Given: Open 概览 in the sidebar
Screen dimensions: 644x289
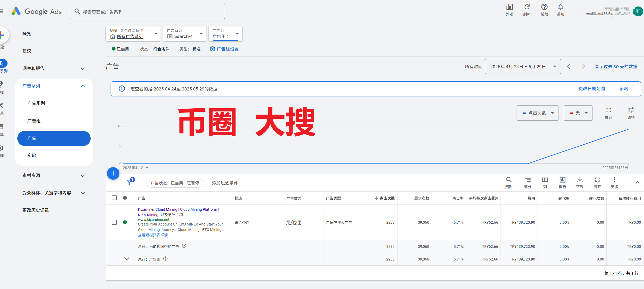Looking at the screenshot, I should click(x=27, y=34).
